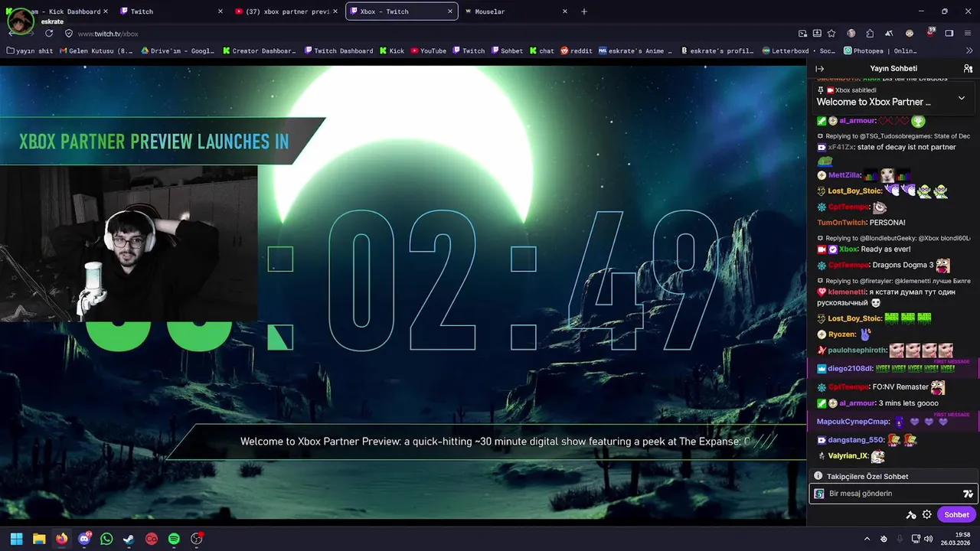Open a new browser tab
980x551 pixels.
point(584,11)
